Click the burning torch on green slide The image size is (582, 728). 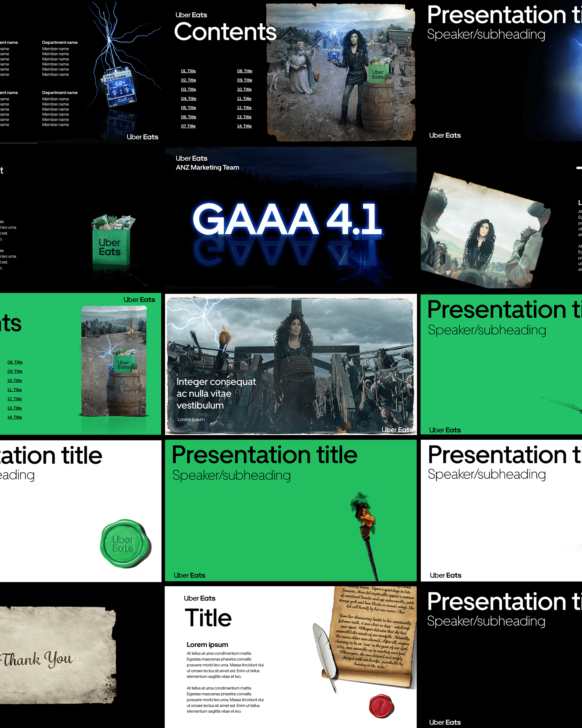[365, 537]
